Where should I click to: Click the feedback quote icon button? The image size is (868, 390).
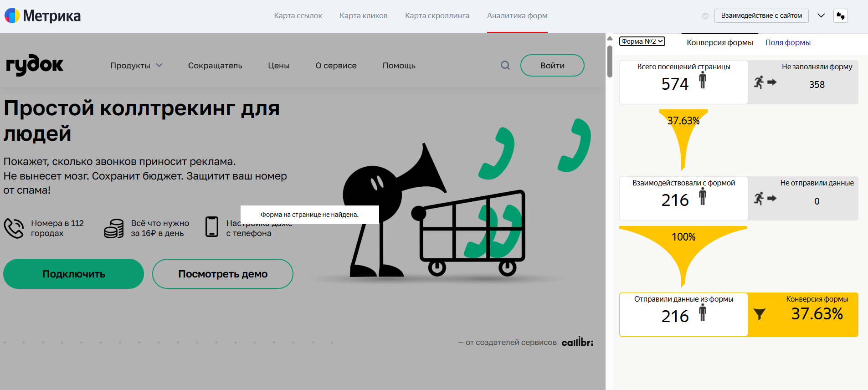pos(840,16)
